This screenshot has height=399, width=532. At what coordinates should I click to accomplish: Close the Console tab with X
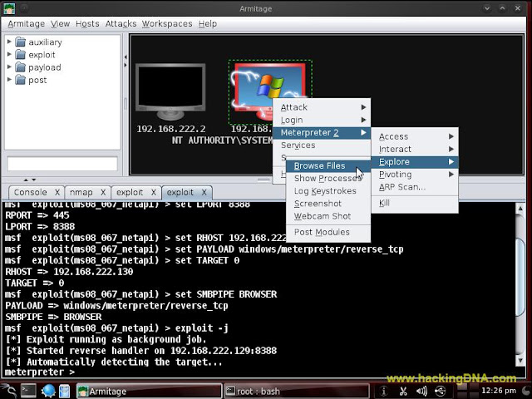[57, 192]
